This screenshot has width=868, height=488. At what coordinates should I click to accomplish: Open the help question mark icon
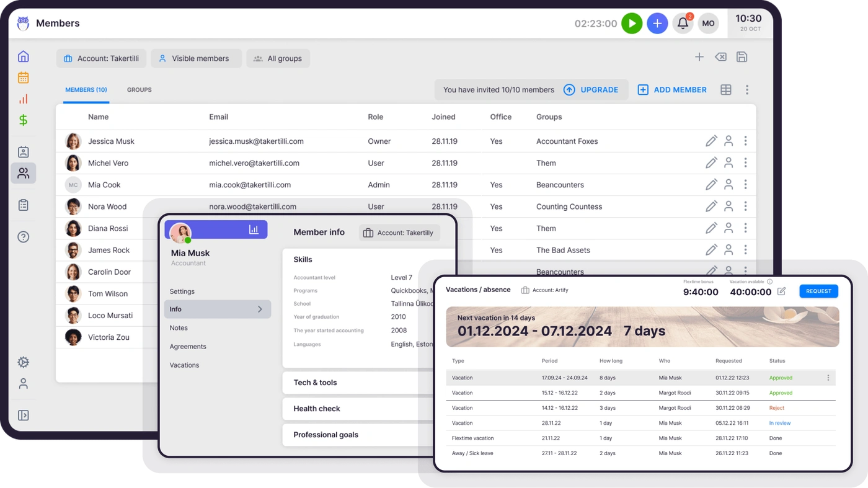[x=23, y=237]
